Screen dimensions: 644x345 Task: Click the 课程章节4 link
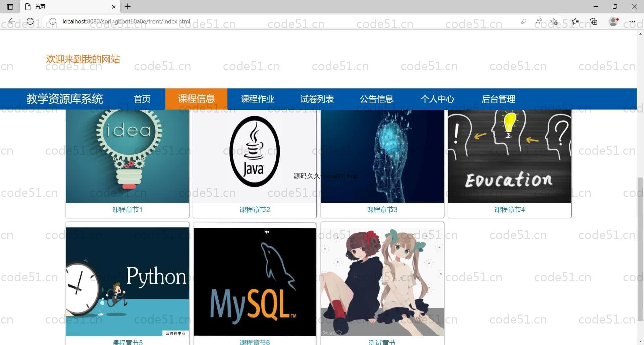509,210
